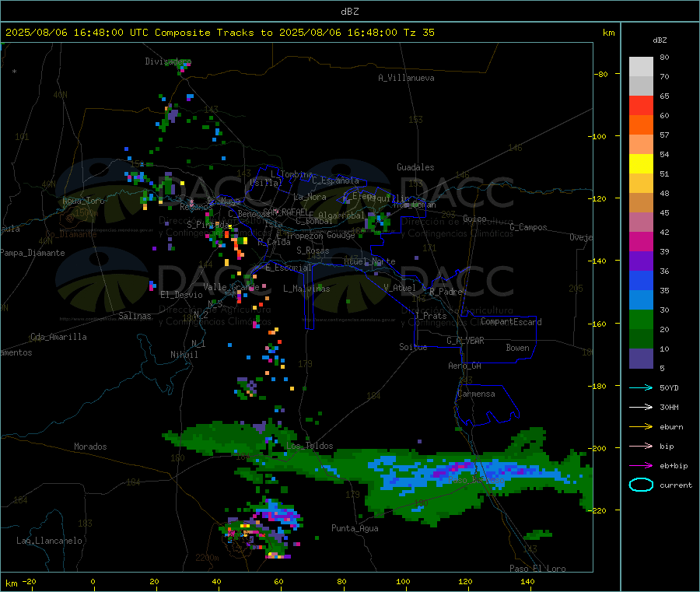The height and width of the screenshot is (592, 700).
Task: Pick the brown 45–48 dBZ swatch
Action: click(641, 203)
